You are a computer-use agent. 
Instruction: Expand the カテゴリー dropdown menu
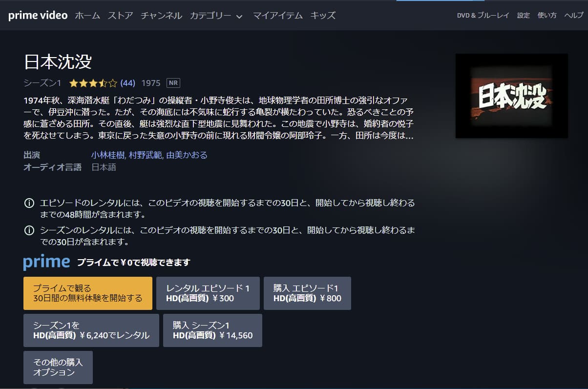click(216, 16)
